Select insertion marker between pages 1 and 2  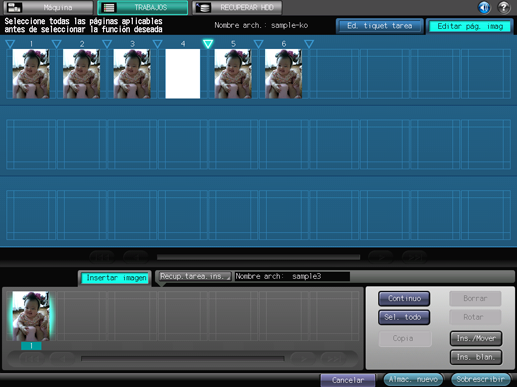57,44
